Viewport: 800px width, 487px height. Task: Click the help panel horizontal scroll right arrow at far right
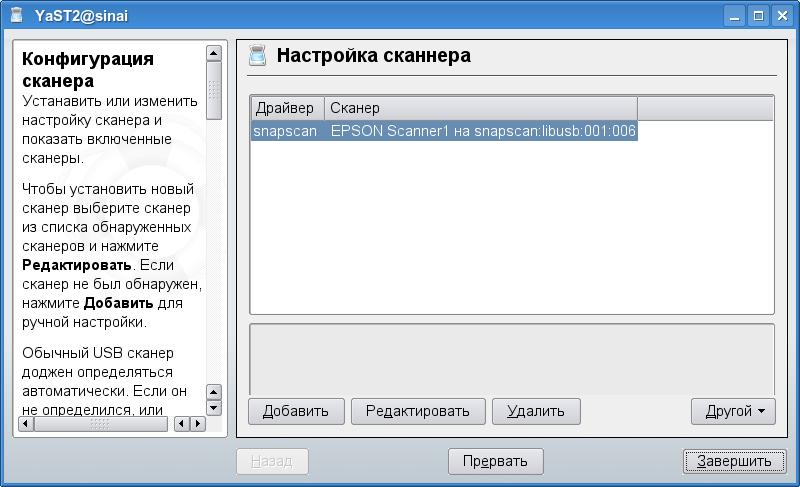[x=198, y=423]
